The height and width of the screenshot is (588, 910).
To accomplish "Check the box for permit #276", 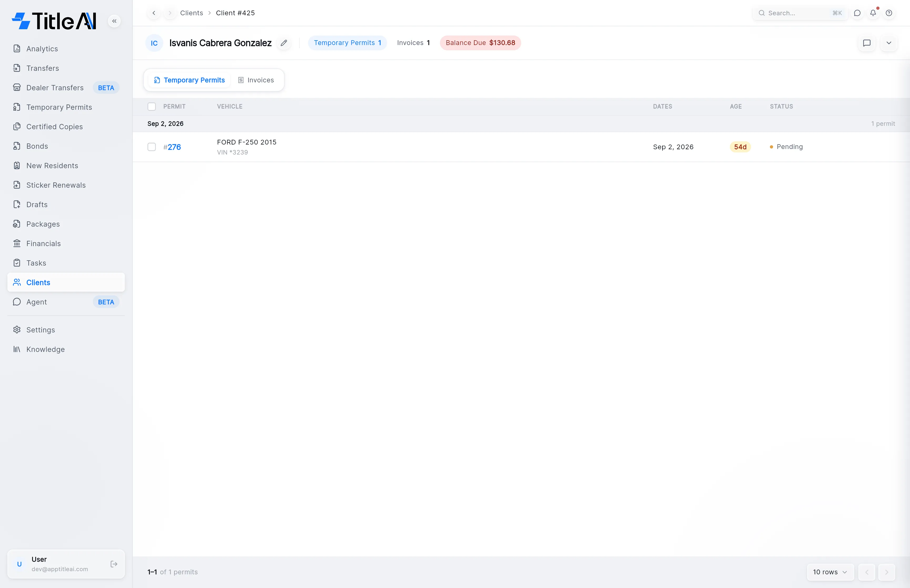I will pyautogui.click(x=152, y=147).
